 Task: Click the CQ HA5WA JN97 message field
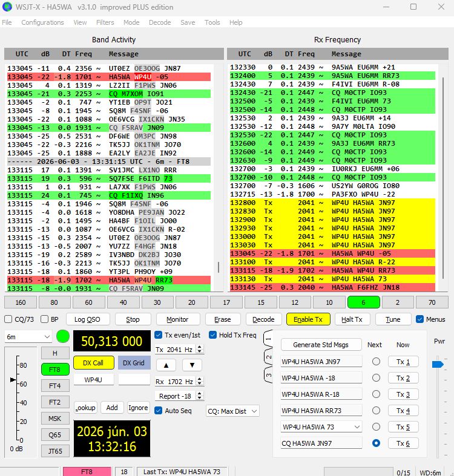click(321, 443)
